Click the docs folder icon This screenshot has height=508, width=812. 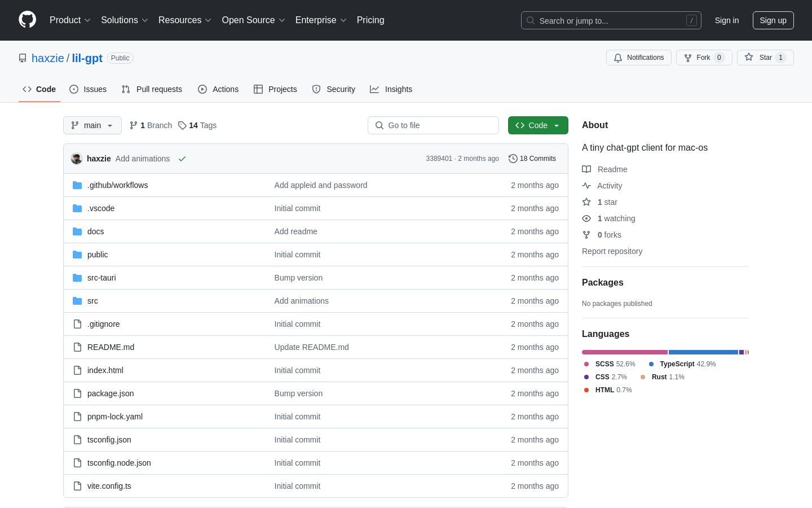pyautogui.click(x=77, y=231)
